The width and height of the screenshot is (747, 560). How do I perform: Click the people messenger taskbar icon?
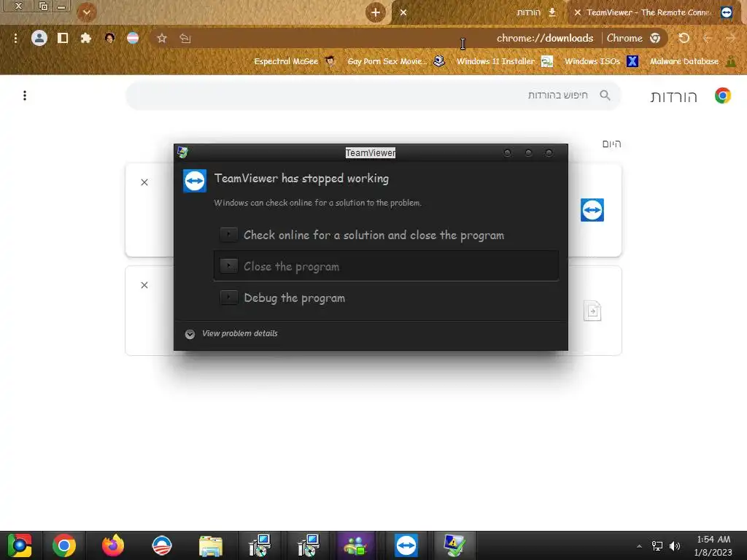pyautogui.click(x=356, y=545)
